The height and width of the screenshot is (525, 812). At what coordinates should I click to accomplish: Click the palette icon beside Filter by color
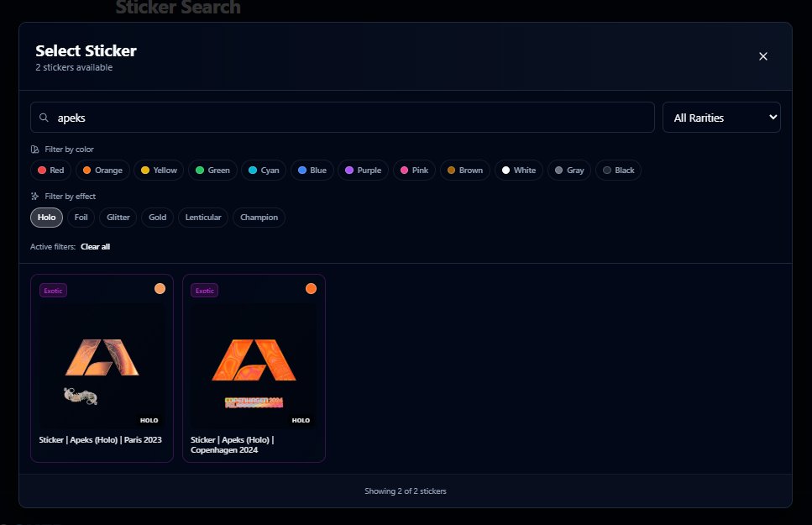click(x=35, y=148)
